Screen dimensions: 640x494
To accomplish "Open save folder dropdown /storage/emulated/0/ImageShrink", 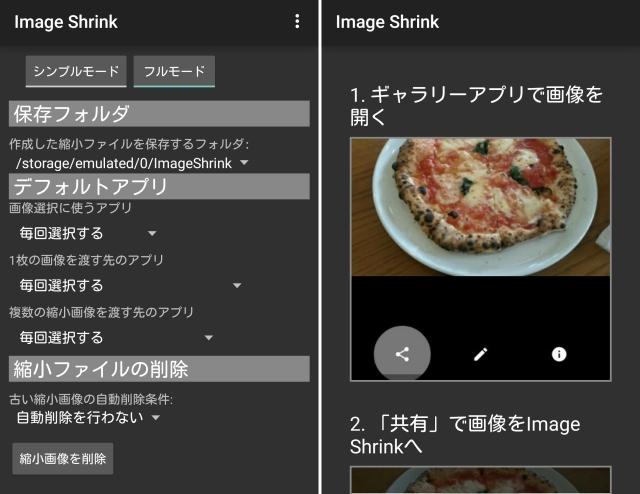I will (x=132, y=163).
